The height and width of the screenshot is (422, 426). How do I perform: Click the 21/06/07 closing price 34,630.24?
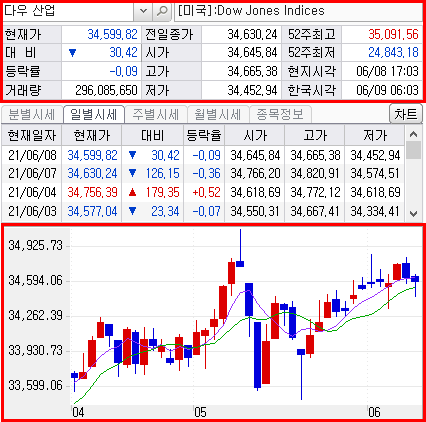pos(92,173)
